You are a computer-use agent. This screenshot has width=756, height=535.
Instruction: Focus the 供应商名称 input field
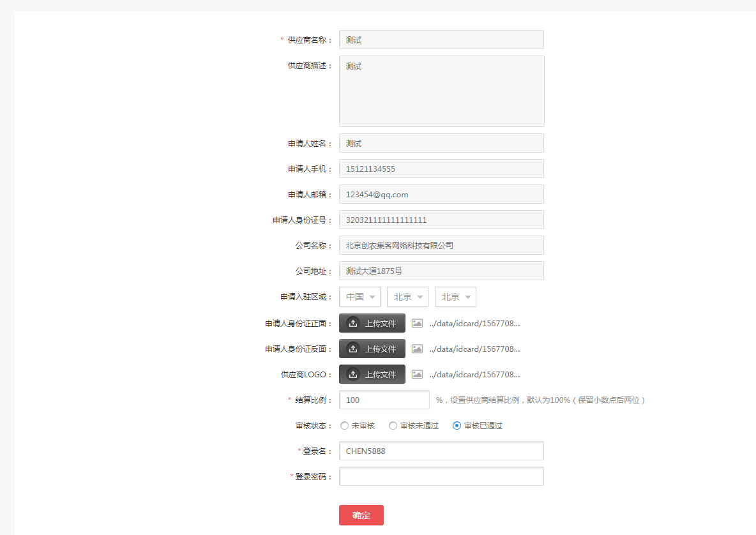click(x=441, y=40)
